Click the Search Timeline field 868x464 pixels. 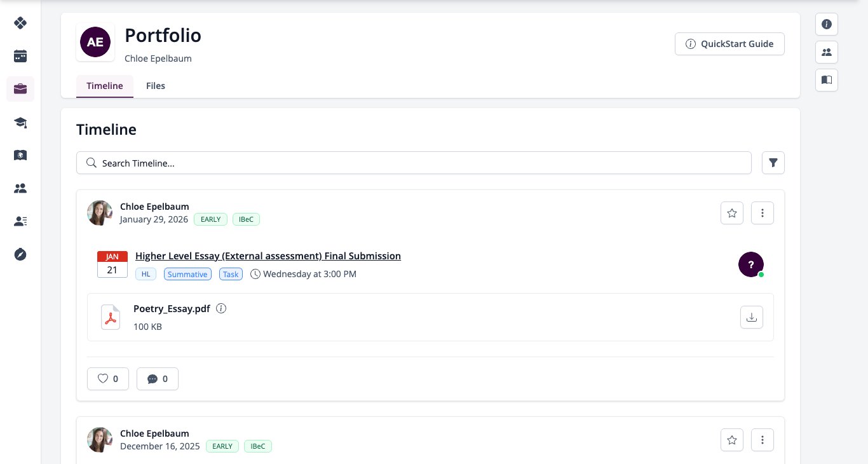point(414,163)
